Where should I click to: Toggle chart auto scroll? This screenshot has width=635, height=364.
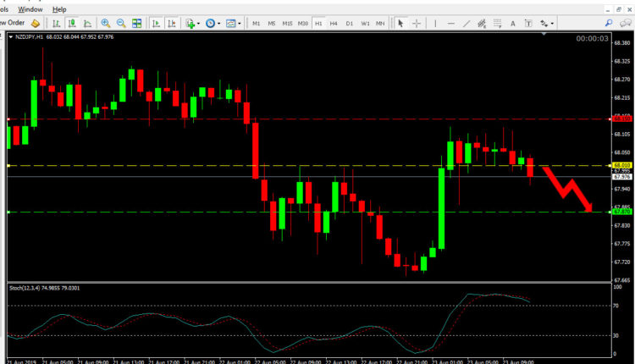156,24
